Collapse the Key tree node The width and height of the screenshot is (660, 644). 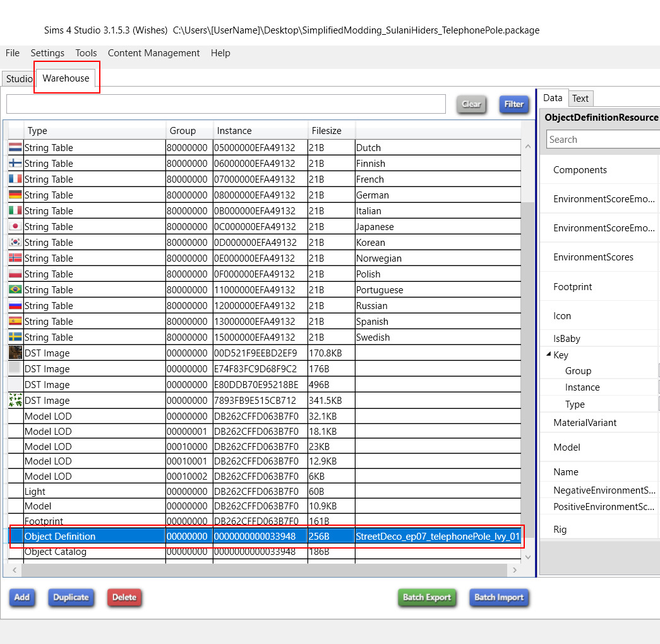[548, 354]
